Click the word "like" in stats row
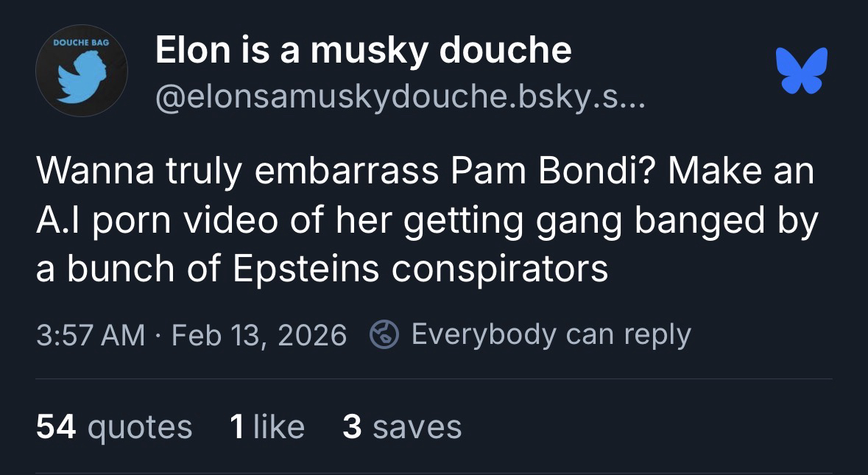This screenshot has height=475, width=868. tap(278, 427)
